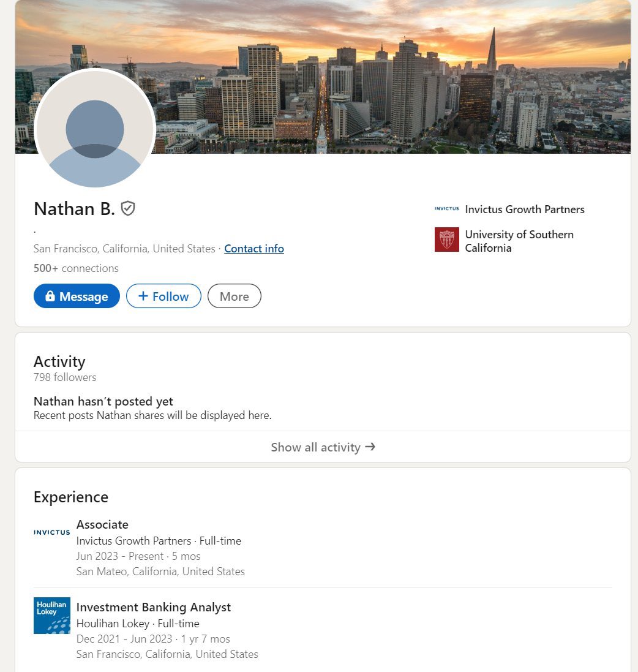638x672 pixels.
Task: Click the profile location 'San Francisco, California' beside Contact info
Action: point(124,249)
